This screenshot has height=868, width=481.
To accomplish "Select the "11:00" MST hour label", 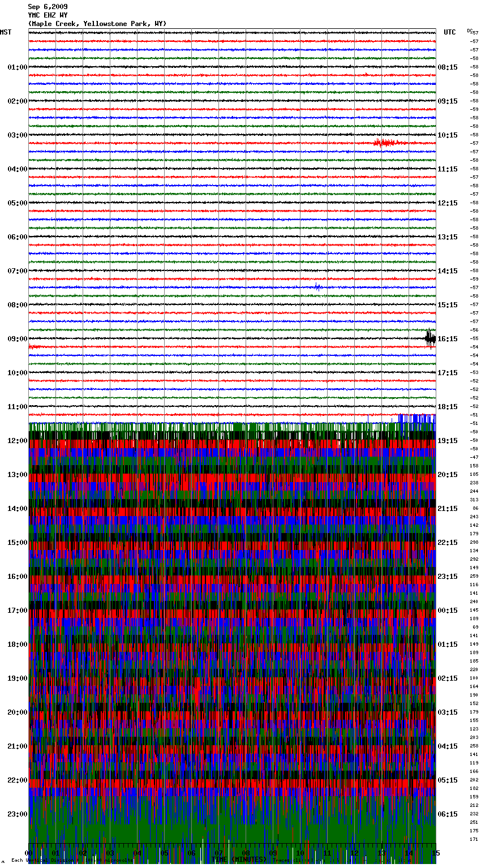I will (x=18, y=407).
